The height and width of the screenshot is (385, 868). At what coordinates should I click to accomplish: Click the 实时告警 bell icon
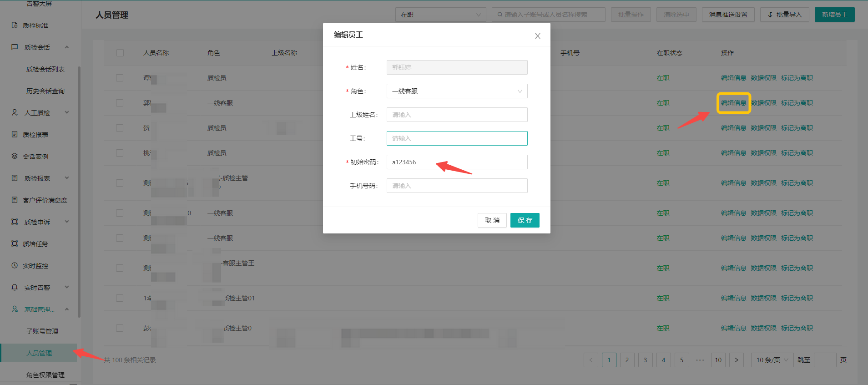click(x=15, y=287)
